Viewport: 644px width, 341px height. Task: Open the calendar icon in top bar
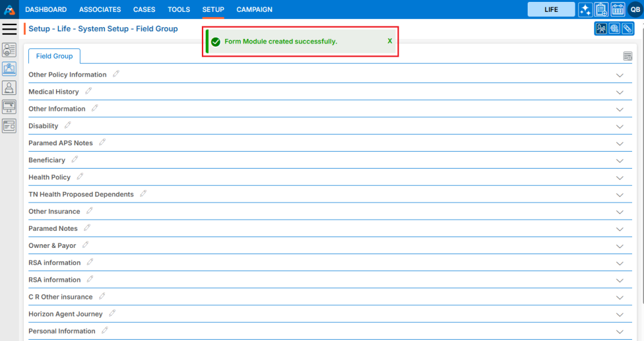618,9
